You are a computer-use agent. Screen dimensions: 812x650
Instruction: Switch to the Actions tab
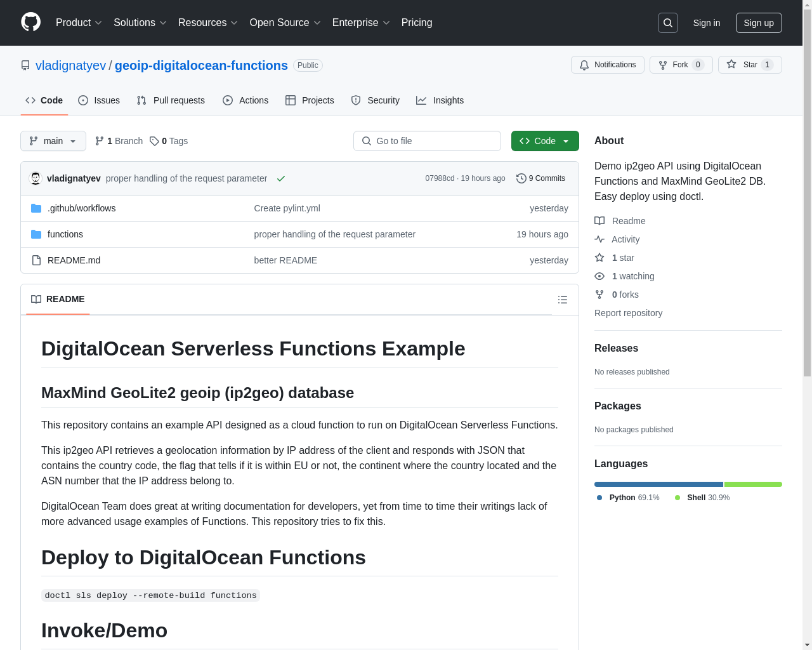(246, 100)
